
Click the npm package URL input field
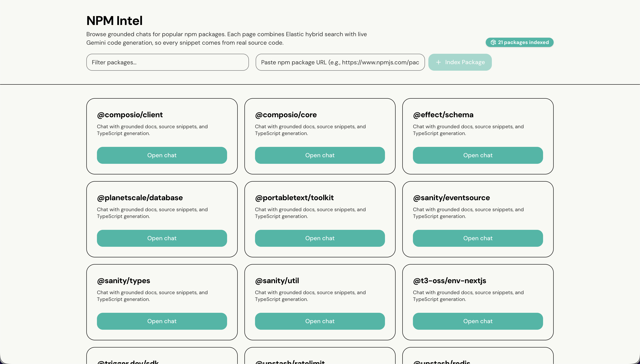coord(340,62)
